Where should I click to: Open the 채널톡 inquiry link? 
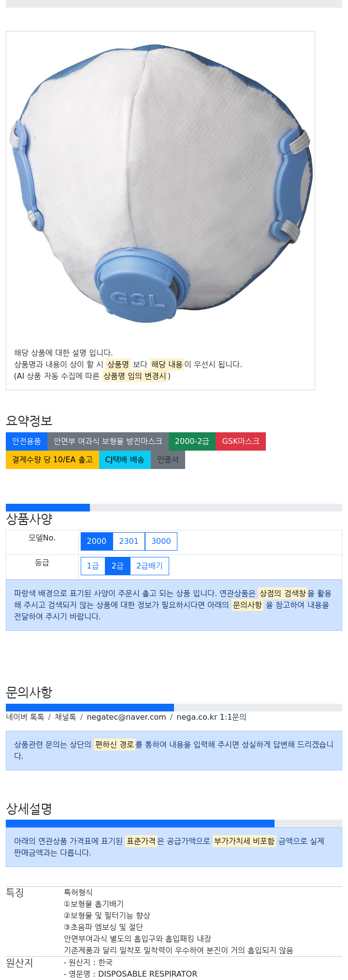coord(65,717)
